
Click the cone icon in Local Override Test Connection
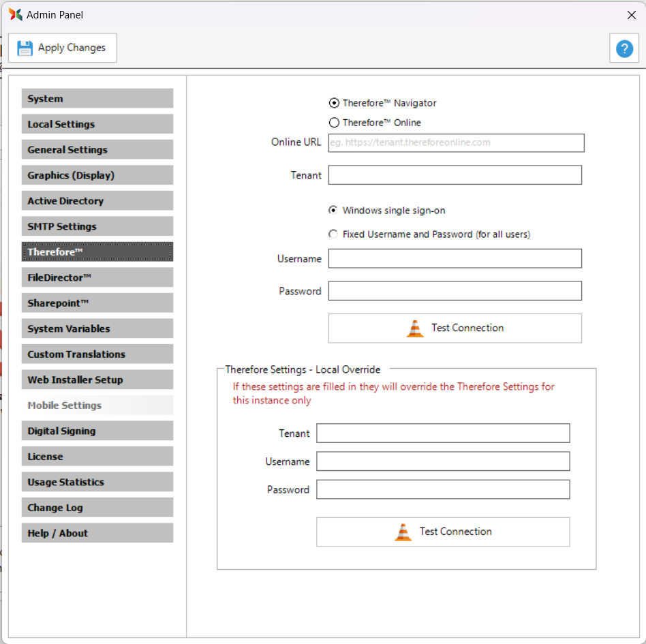pos(403,532)
